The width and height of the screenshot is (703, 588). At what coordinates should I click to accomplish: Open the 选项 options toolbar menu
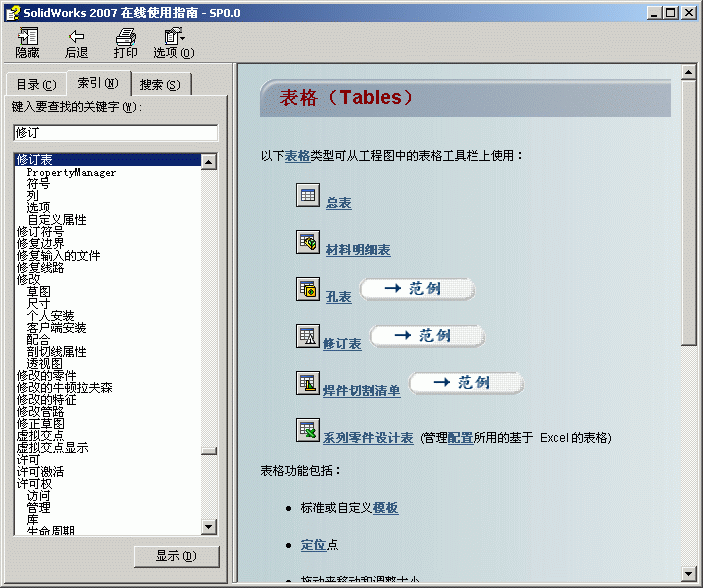pyautogui.click(x=174, y=43)
